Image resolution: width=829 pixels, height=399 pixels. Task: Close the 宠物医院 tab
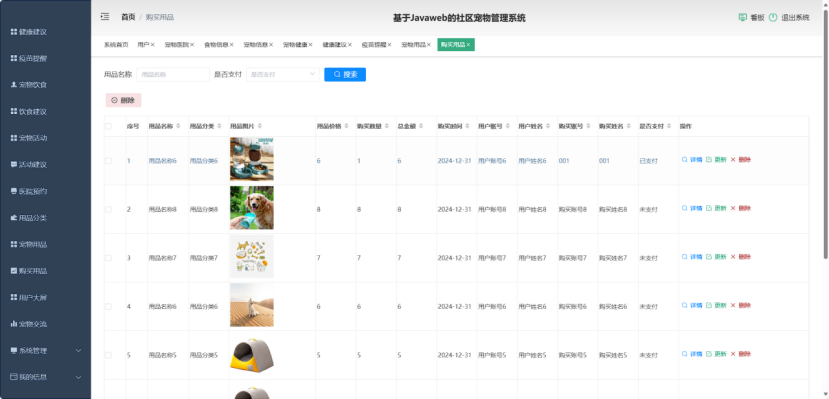192,45
